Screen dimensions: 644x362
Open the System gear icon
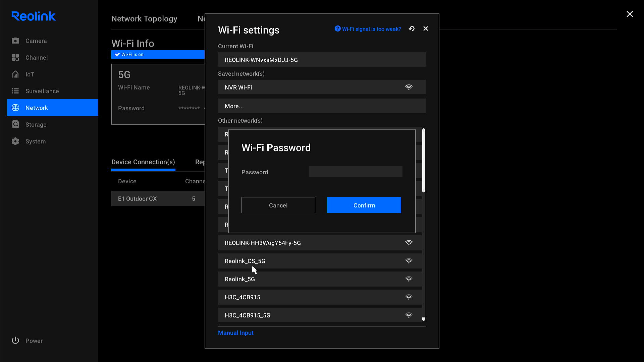[15, 141]
